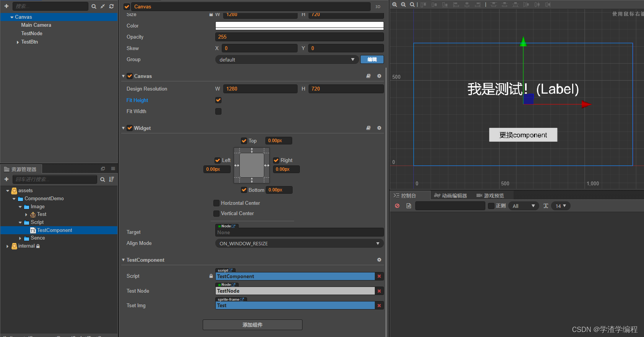This screenshot has height=337, width=644.
Task: Uncheck Widget Left alignment
Action: [x=218, y=160]
